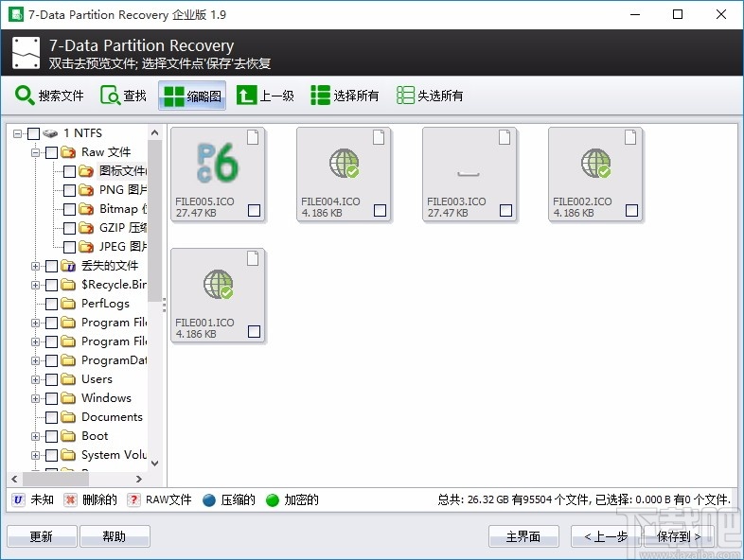This screenshot has height=560, width=744.
Task: Click the 帮助 help button
Action: [115, 536]
